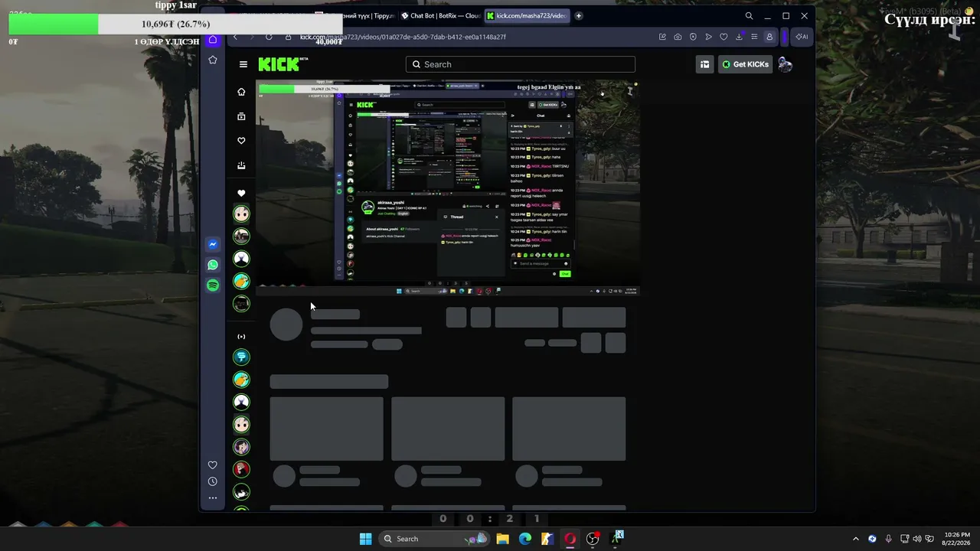Open Microsoft Edge from the taskbar

[525, 539]
